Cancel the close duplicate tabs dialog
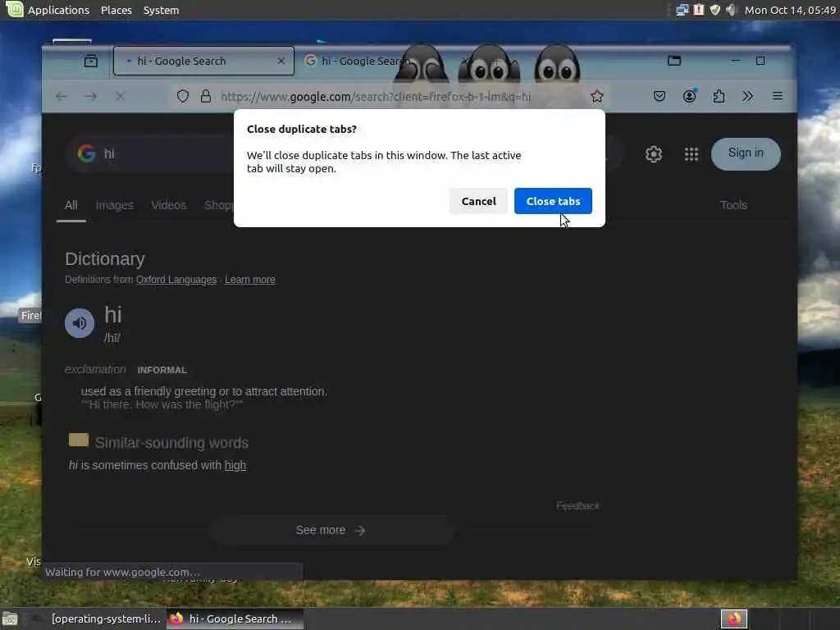The image size is (840, 630). tap(478, 201)
